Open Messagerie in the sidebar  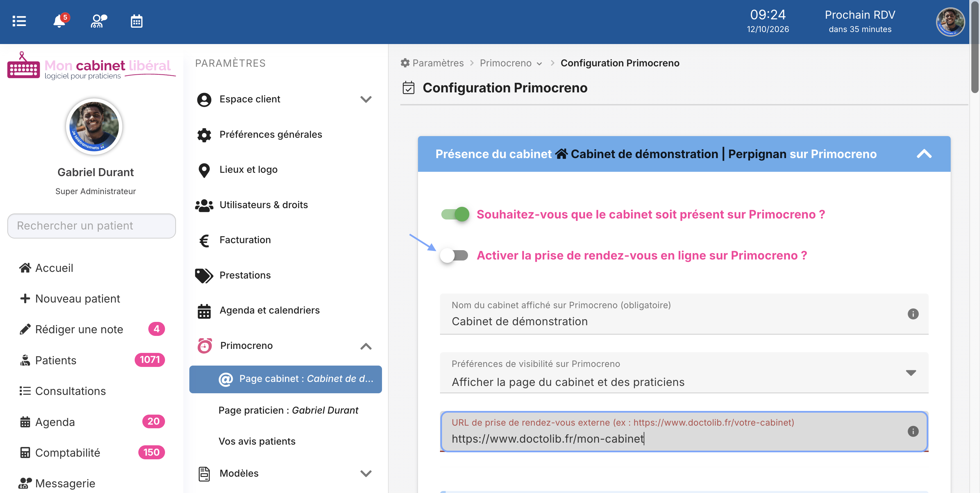coord(57,483)
